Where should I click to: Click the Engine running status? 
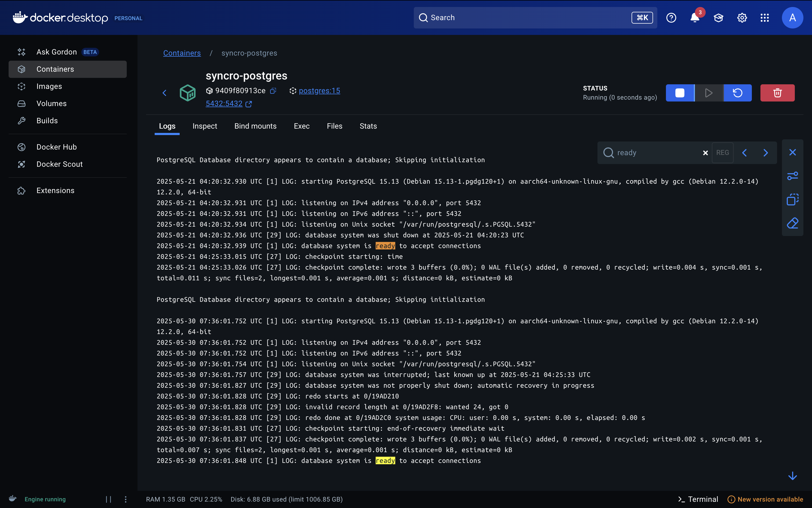point(45,499)
